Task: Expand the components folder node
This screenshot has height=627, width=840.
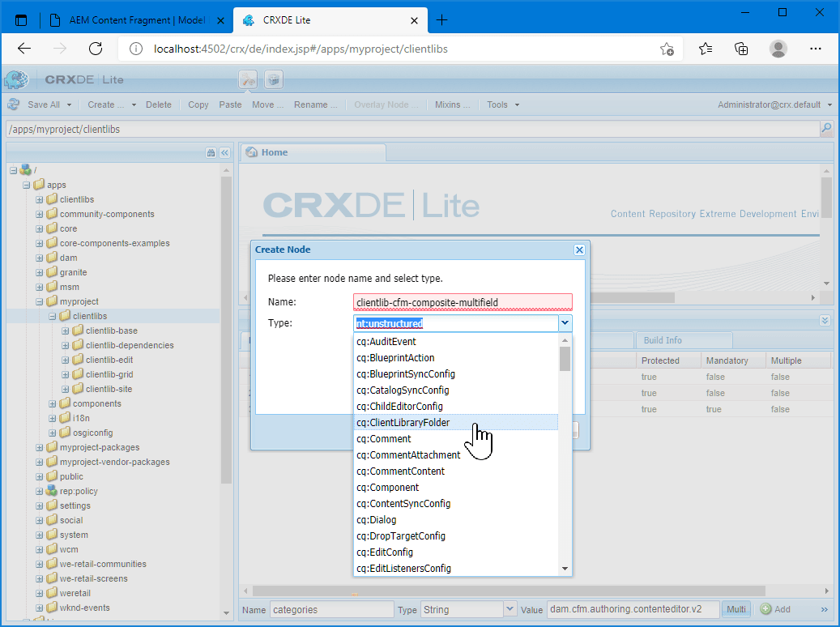Action: 53,403
